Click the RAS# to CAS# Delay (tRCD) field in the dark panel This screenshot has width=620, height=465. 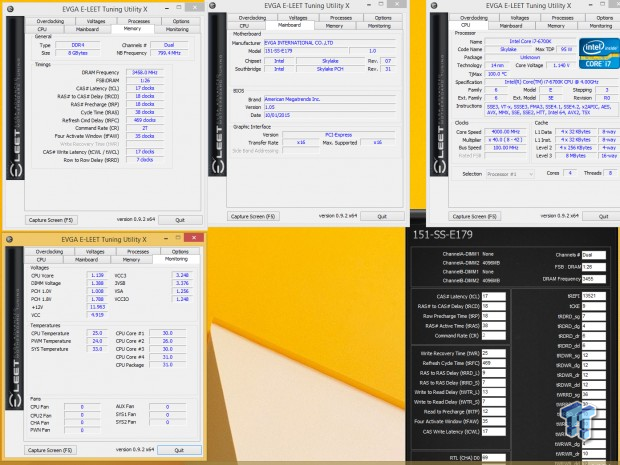(493, 306)
